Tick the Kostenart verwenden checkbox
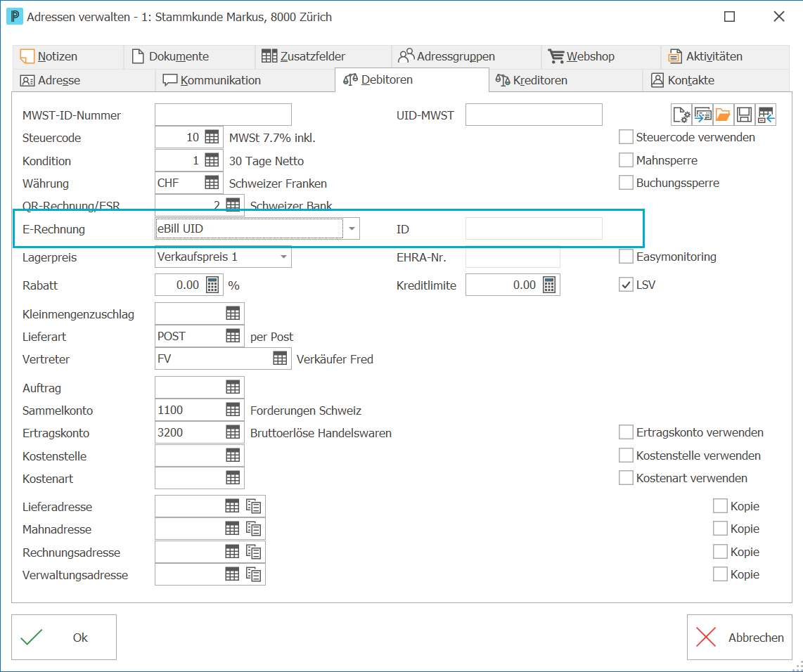 [626, 478]
